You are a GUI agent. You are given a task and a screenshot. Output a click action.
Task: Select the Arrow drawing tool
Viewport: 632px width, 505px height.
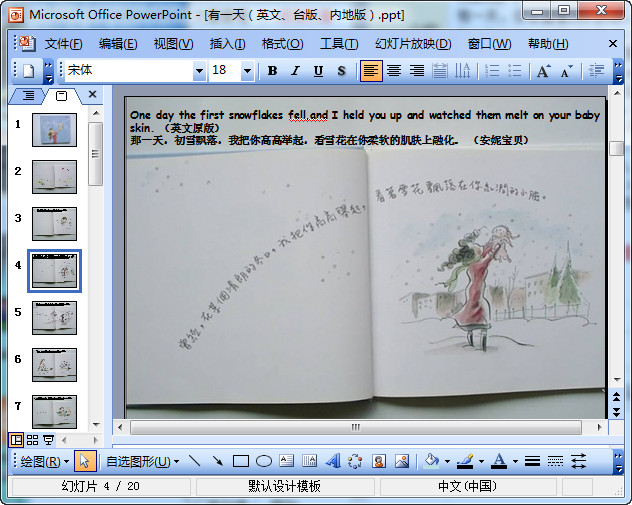pyautogui.click(x=218, y=461)
